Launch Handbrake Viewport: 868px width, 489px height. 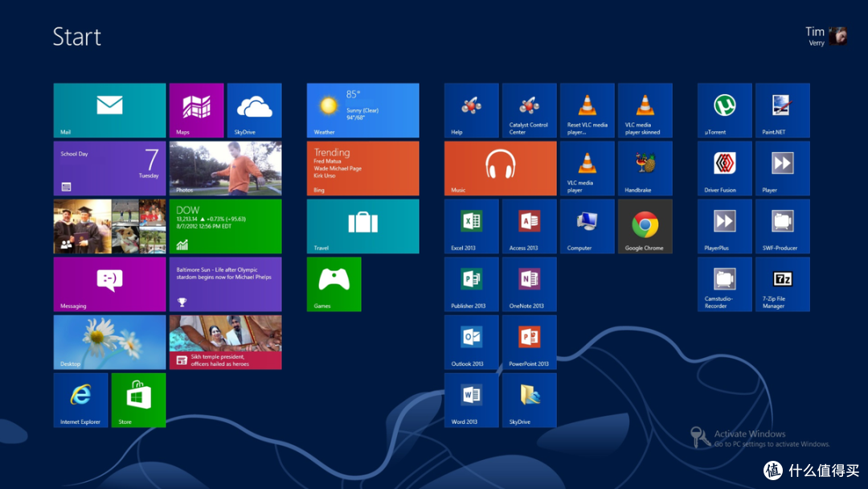click(x=645, y=168)
